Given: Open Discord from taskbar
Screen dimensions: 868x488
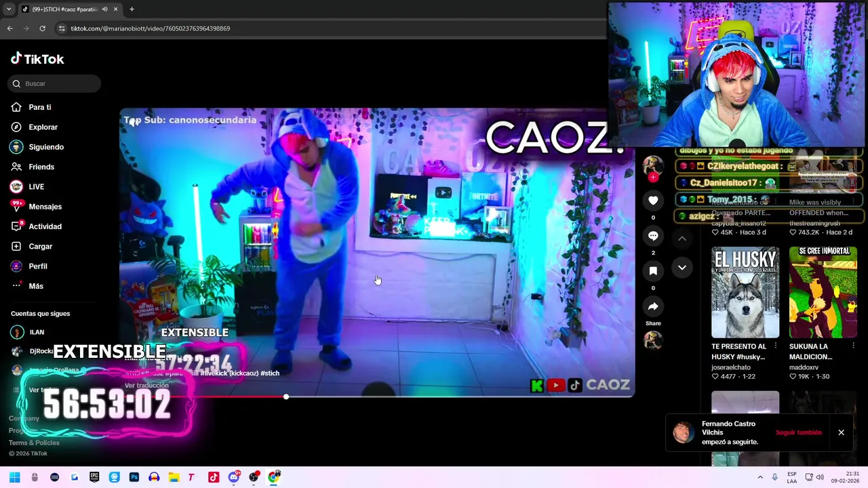Looking at the screenshot, I should click(233, 477).
